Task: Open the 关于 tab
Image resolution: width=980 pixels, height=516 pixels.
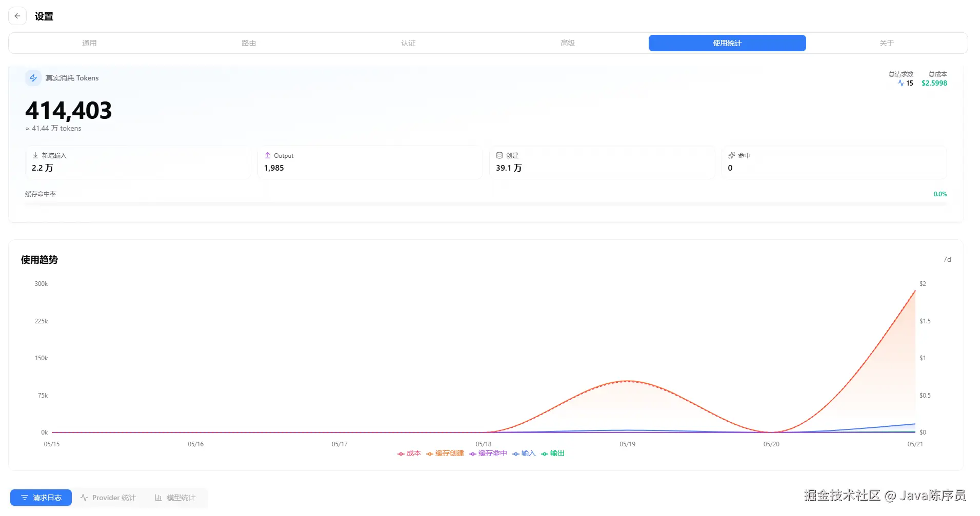Action: coord(887,43)
